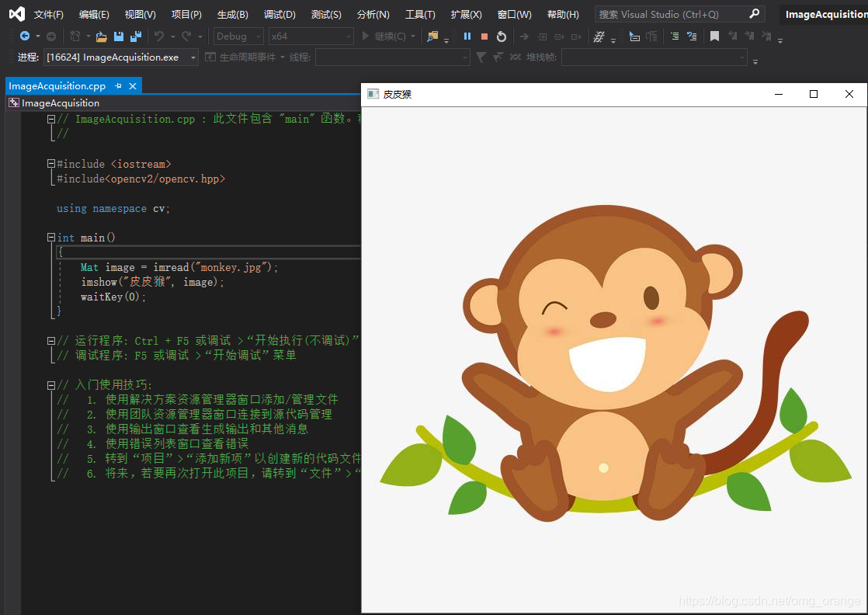Close the ImageAcquisition.cpp tab

pos(133,85)
